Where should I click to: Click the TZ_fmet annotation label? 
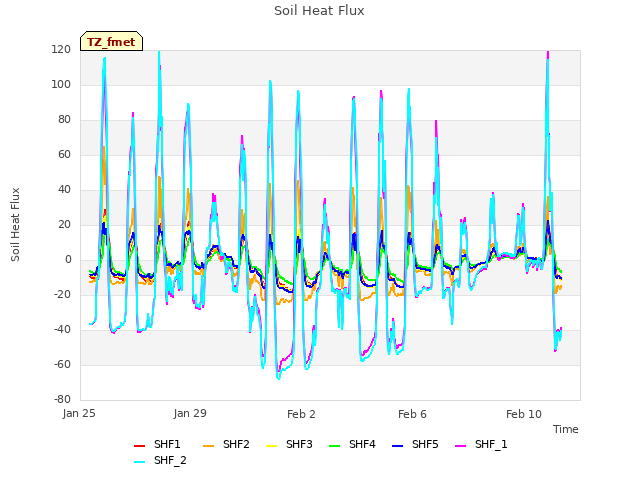(x=111, y=42)
